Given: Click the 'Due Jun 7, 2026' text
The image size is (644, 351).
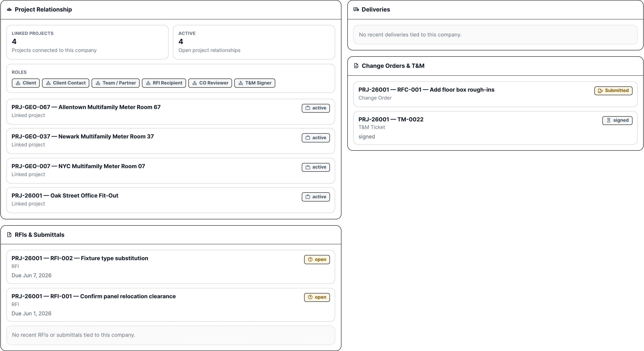Looking at the screenshot, I should click(x=32, y=275).
